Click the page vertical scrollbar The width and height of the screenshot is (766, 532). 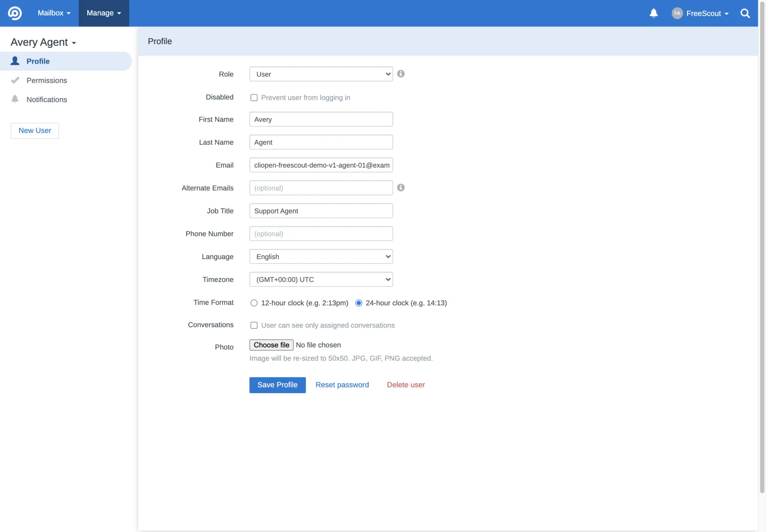pos(762,247)
